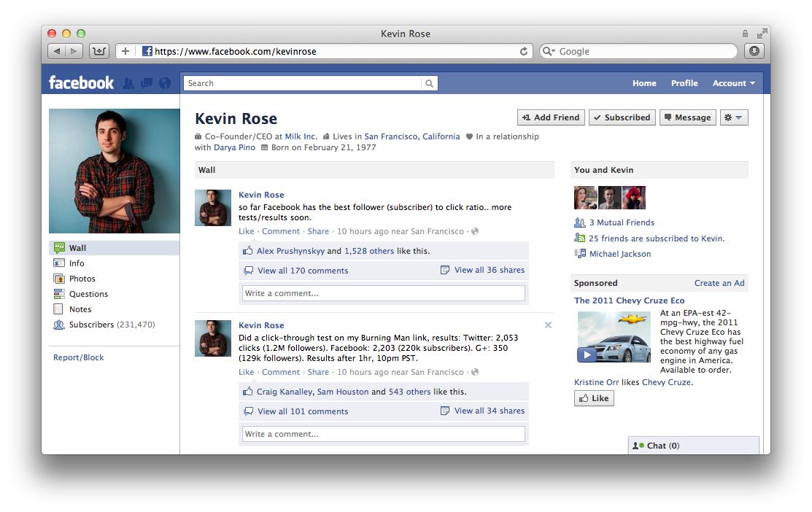812x512 pixels.
Task: Click the Subscribers sidebar icon
Action: (x=59, y=325)
